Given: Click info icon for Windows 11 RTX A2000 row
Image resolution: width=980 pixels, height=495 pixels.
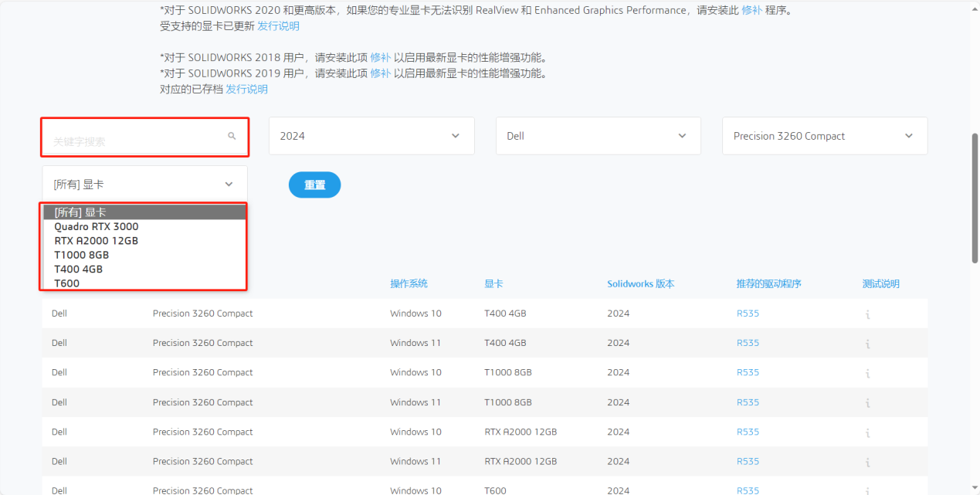Looking at the screenshot, I should click(x=866, y=461).
